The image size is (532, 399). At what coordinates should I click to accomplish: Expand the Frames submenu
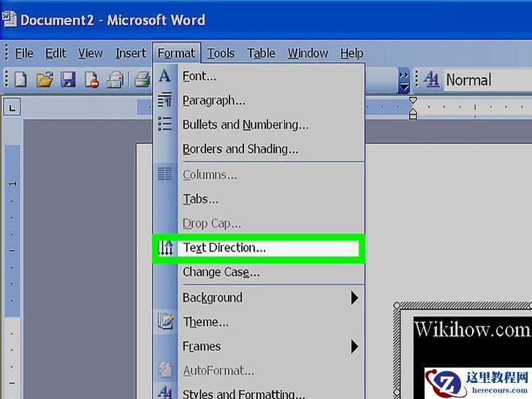(259, 346)
